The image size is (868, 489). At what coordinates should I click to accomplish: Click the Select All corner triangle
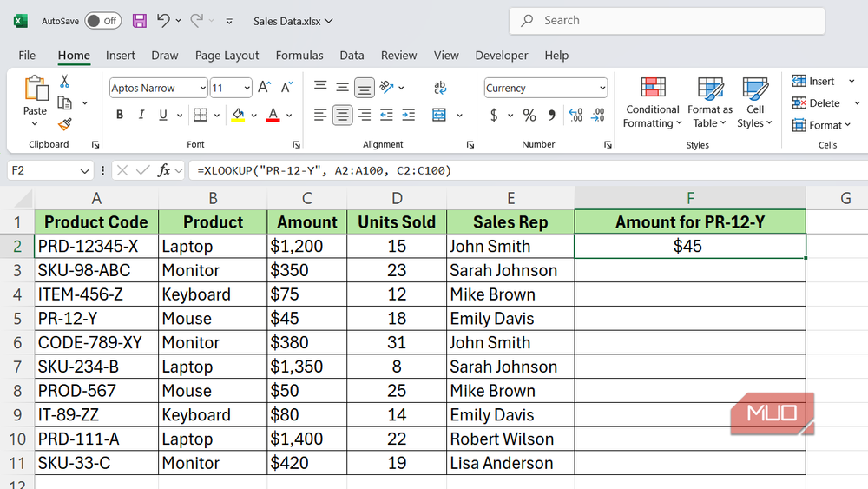[23, 199]
